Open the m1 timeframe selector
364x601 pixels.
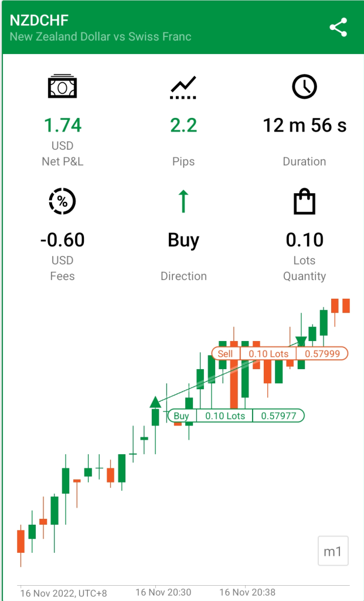pos(333,551)
